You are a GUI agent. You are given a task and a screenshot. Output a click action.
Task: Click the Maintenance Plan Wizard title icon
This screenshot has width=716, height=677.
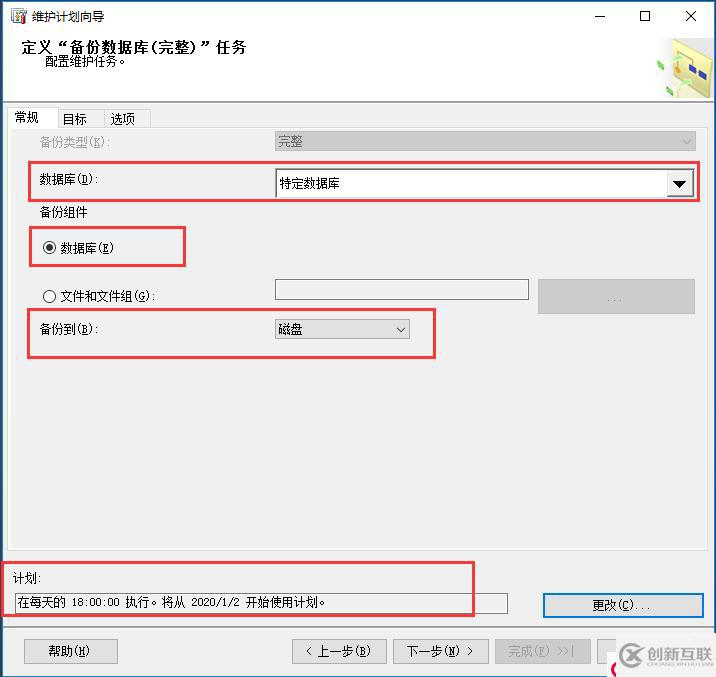(19, 16)
